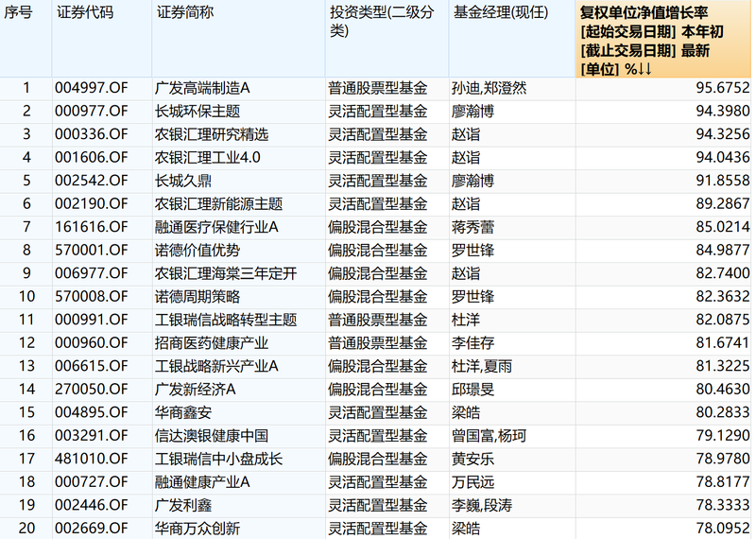Select manager cell 李巍,段涛

[482, 505]
